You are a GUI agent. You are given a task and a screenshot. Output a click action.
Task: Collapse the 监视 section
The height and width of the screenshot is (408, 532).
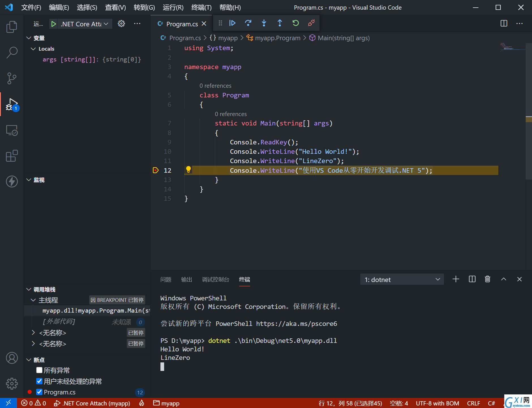29,180
